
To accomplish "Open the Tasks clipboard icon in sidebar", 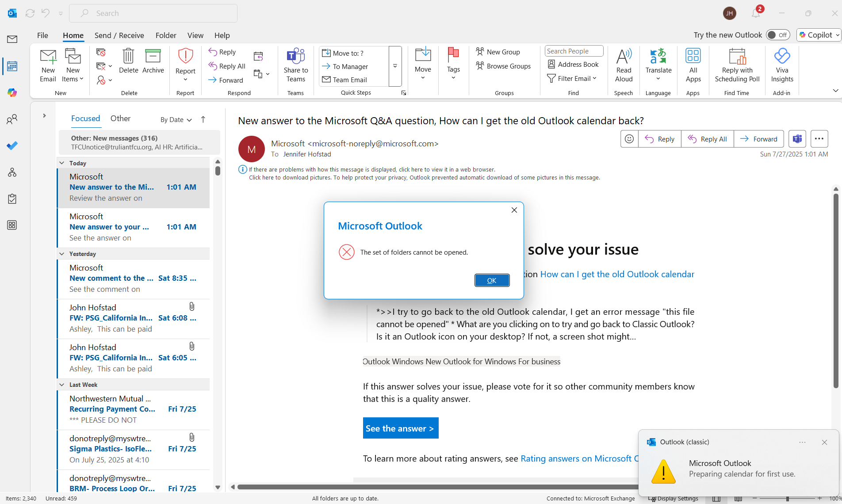I will [x=12, y=199].
